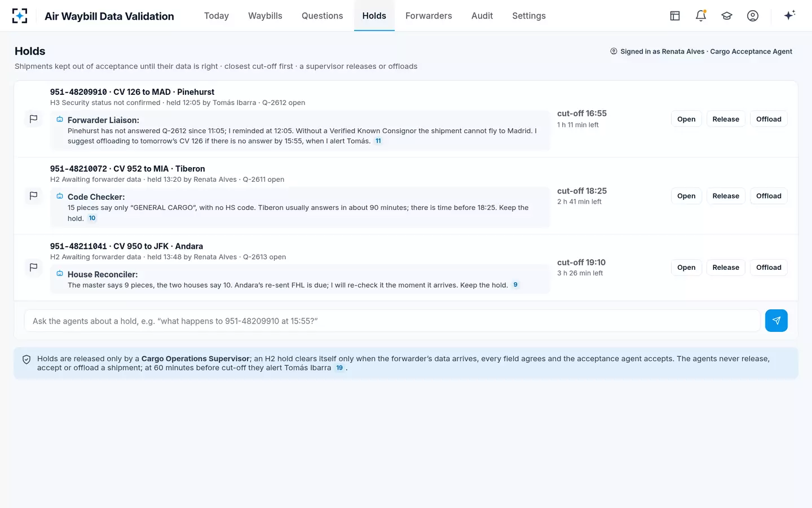Open the Forwarders tab
Image resolution: width=812 pixels, height=508 pixels.
pos(429,16)
